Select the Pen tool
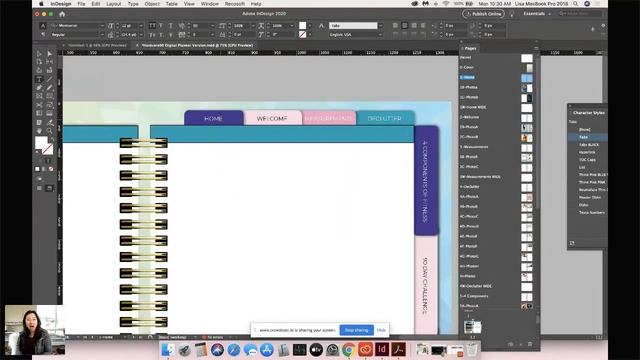This screenshot has height=360, width=640. [x=39, y=87]
